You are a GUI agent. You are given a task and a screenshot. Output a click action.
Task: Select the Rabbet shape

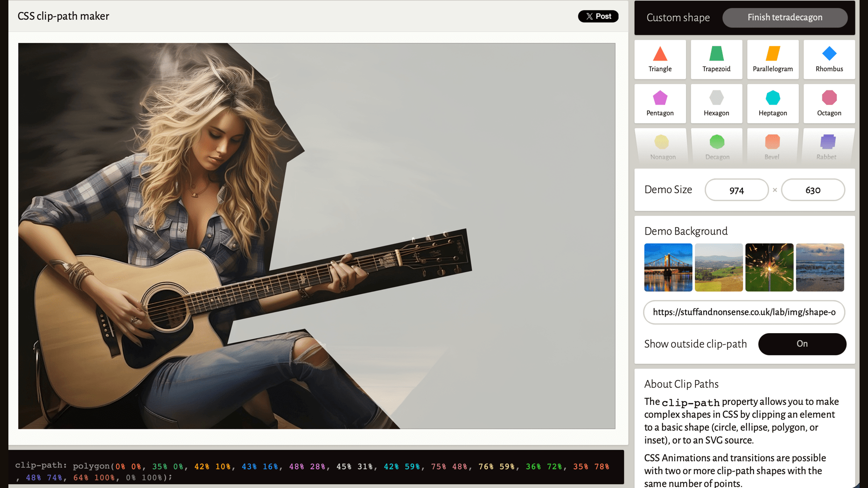point(826,147)
